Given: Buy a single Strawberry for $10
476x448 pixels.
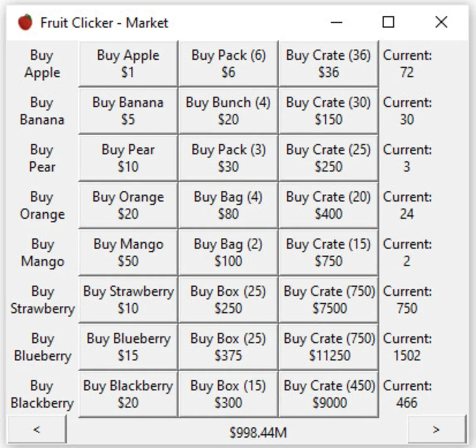Looking at the screenshot, I should point(128,299).
